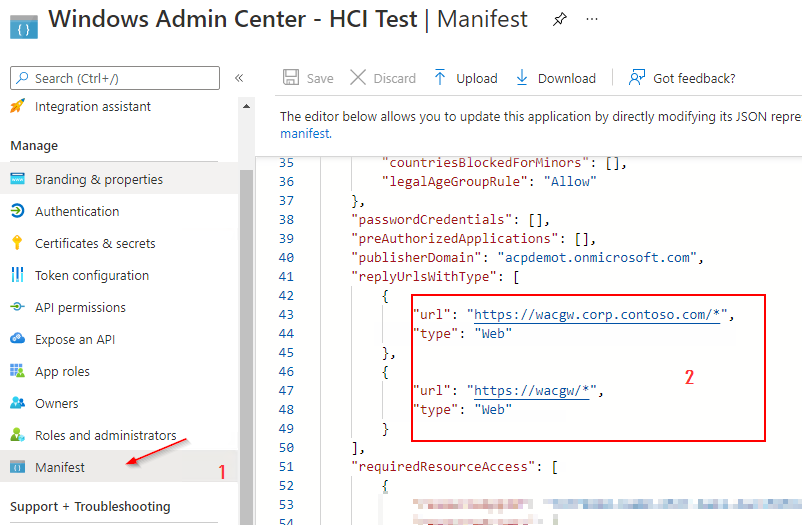802x525 pixels.
Task: Follow the manifest help link
Action: tap(306, 134)
